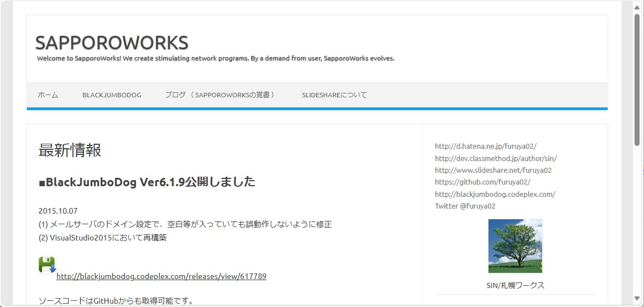Click the 最新情報 heading
This screenshot has width=644, height=307.
[x=70, y=150]
